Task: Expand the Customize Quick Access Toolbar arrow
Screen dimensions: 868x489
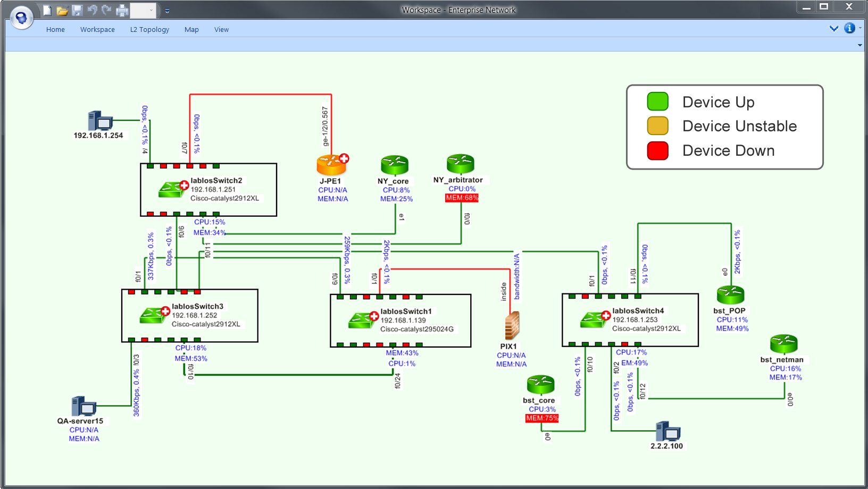Action: pos(167,10)
